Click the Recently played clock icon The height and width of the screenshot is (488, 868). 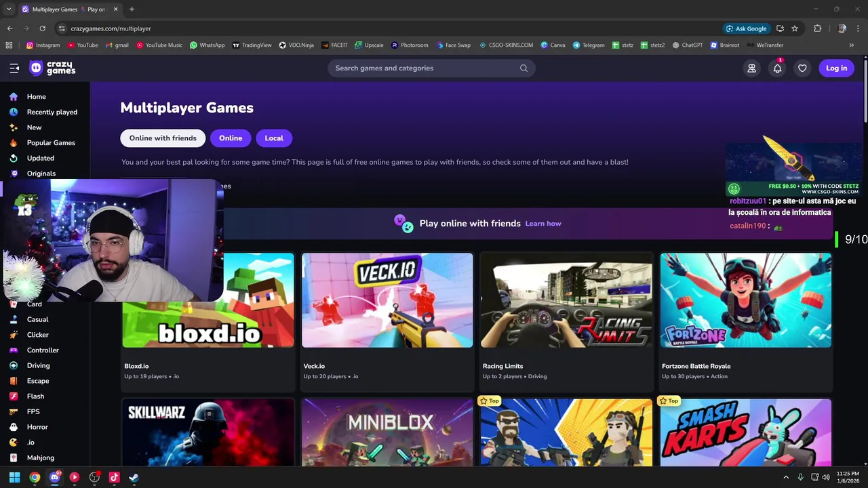14,112
